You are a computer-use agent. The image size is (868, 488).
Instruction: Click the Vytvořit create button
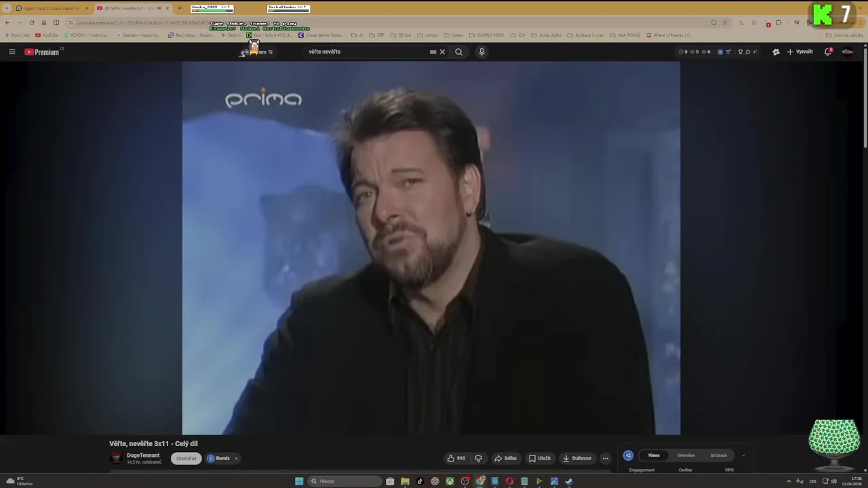click(800, 52)
